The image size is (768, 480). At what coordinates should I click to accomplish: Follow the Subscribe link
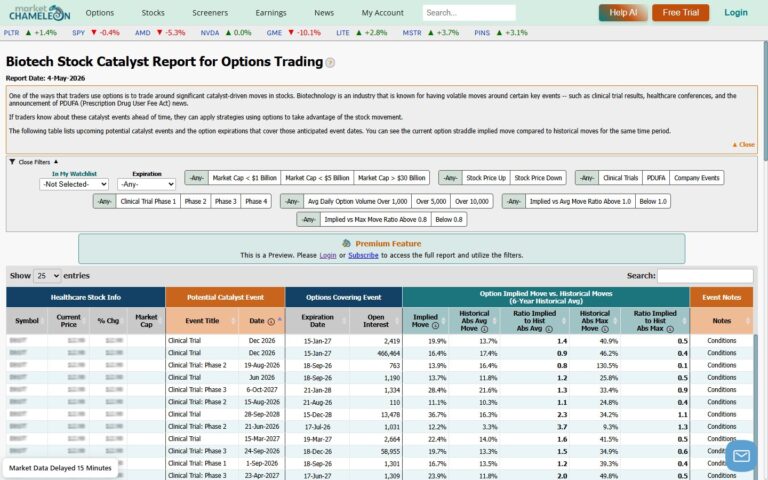click(363, 255)
